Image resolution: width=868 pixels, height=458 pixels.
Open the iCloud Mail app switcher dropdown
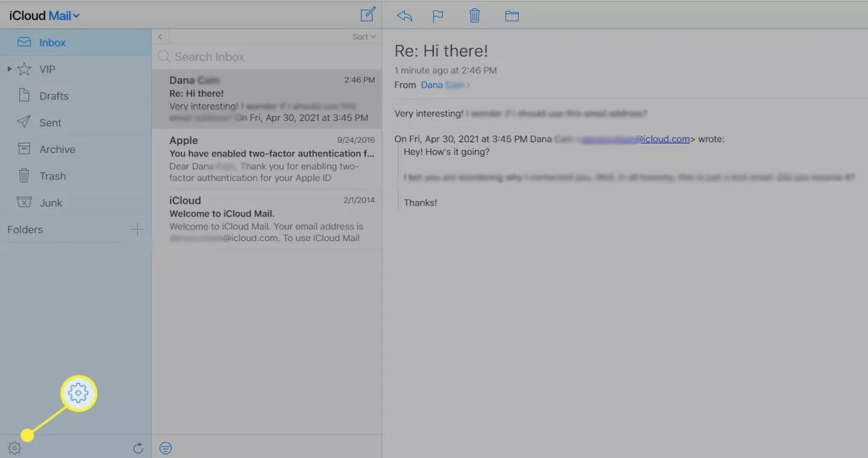(45, 15)
